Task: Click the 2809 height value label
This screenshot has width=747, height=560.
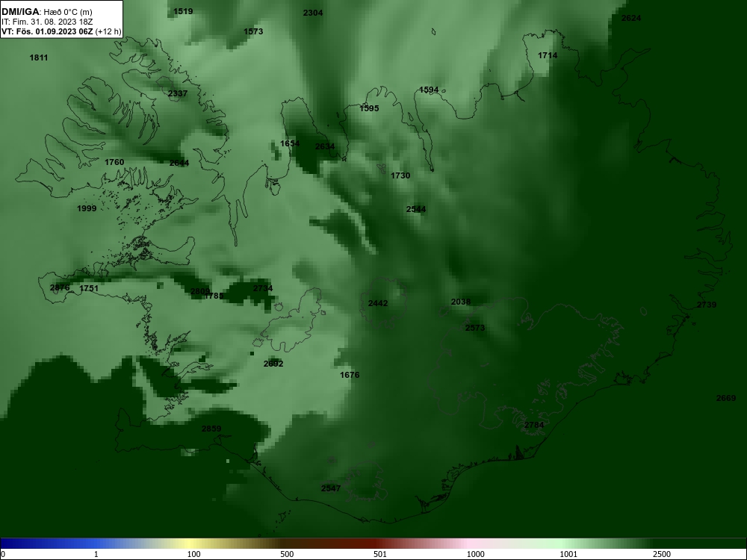Action: [x=200, y=291]
